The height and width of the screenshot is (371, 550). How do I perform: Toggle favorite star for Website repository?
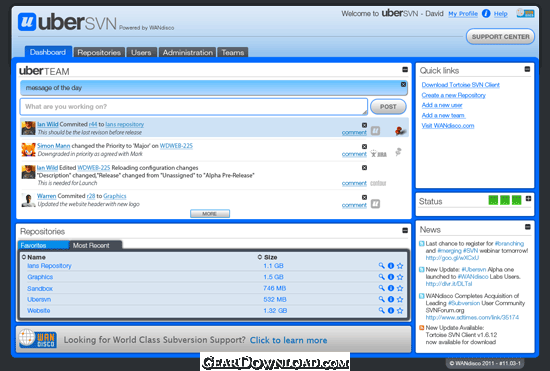(400, 311)
